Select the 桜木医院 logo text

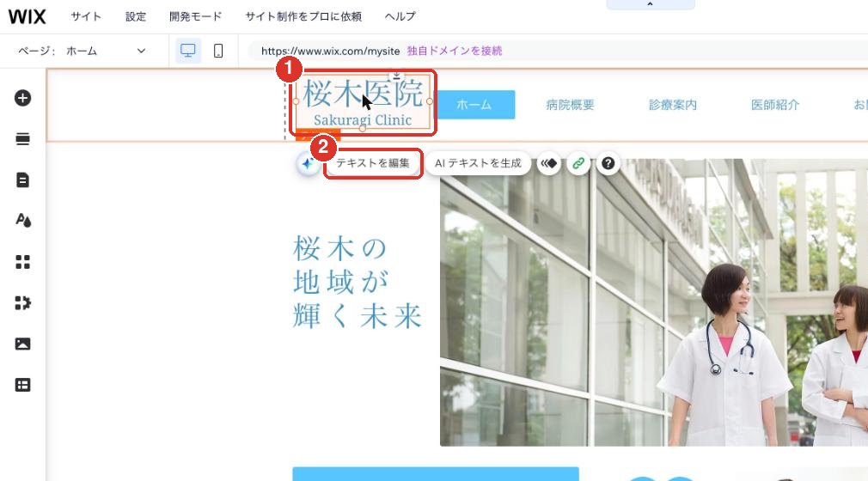click(x=363, y=93)
